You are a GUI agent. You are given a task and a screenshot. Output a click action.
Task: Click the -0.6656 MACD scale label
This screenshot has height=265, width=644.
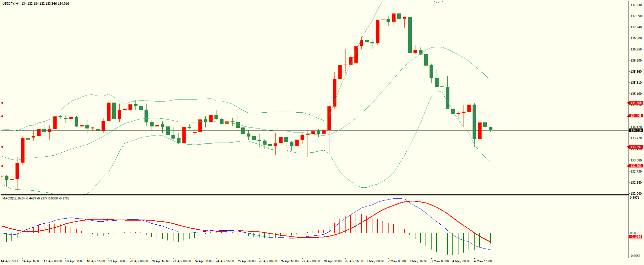tap(635, 256)
